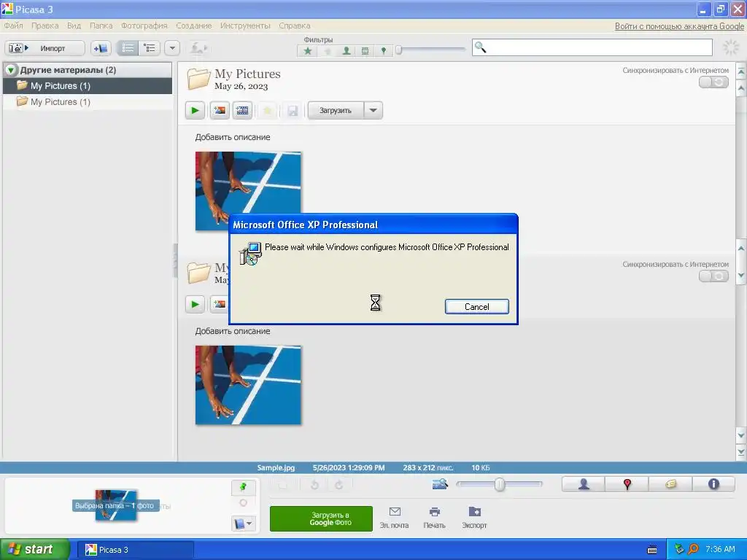
Task: Click Добавить описание for second folder
Action: click(x=233, y=331)
